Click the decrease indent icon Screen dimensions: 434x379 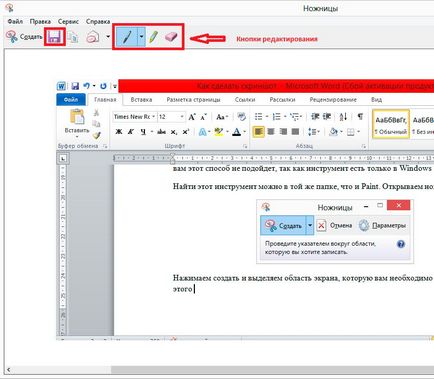[x=315, y=116]
